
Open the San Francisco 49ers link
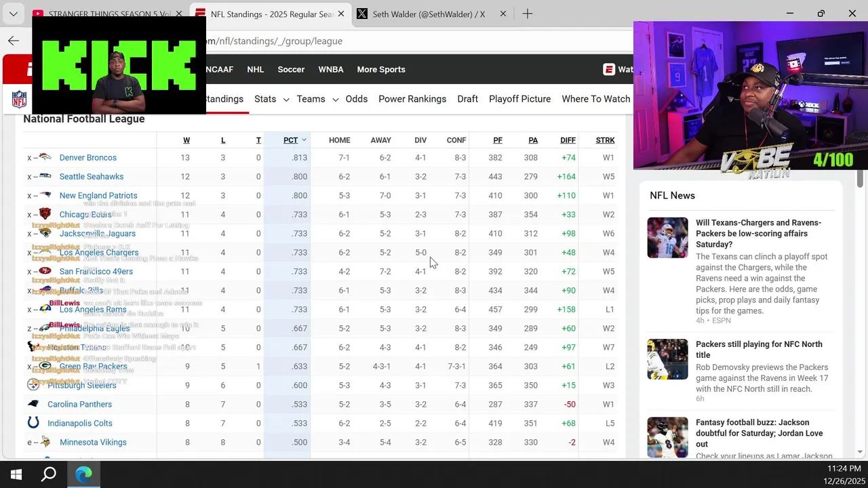click(x=96, y=271)
